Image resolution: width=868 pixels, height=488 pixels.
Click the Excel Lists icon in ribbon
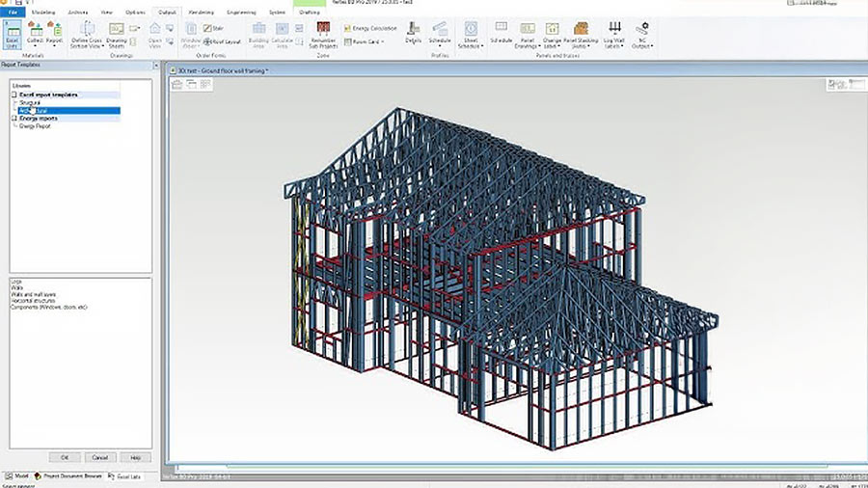click(13, 30)
